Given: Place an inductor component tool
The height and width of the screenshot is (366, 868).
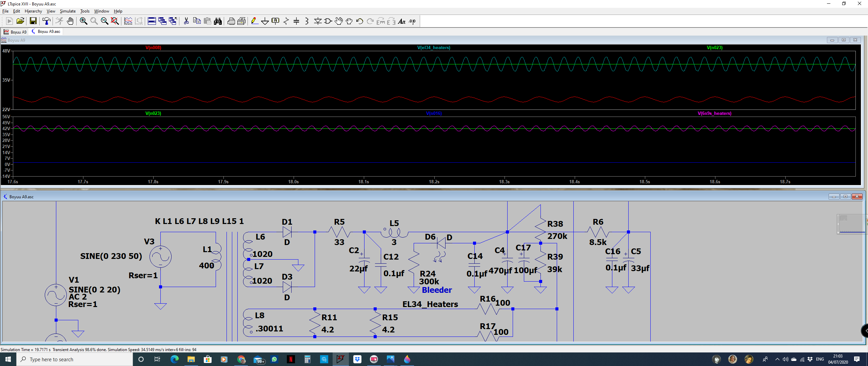Looking at the screenshot, I should 307,21.
